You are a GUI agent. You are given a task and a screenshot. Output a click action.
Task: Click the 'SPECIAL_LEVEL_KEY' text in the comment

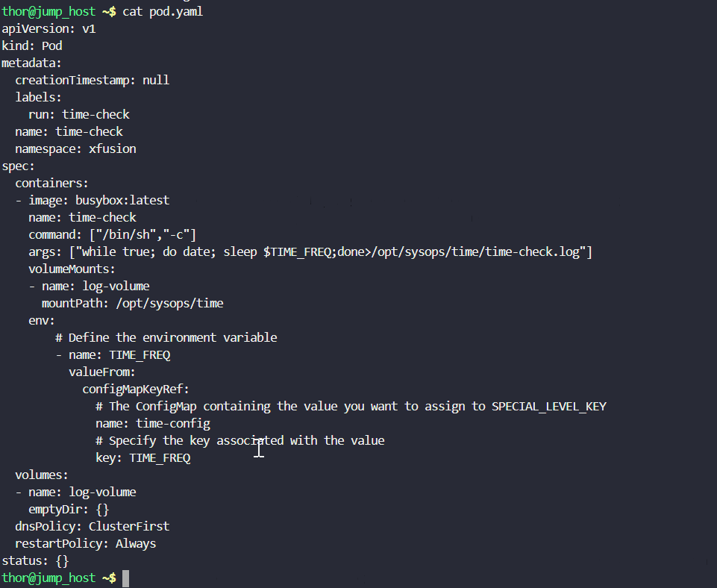[548, 406]
